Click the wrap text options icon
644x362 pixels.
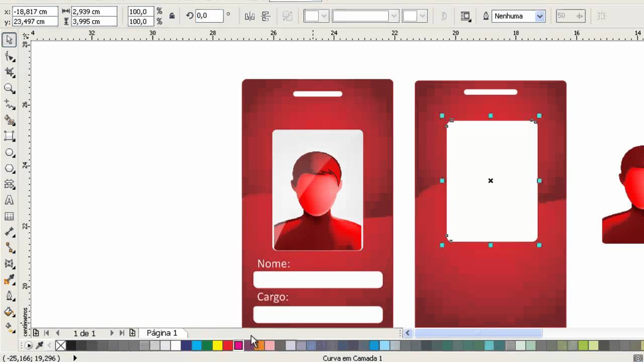point(465,16)
